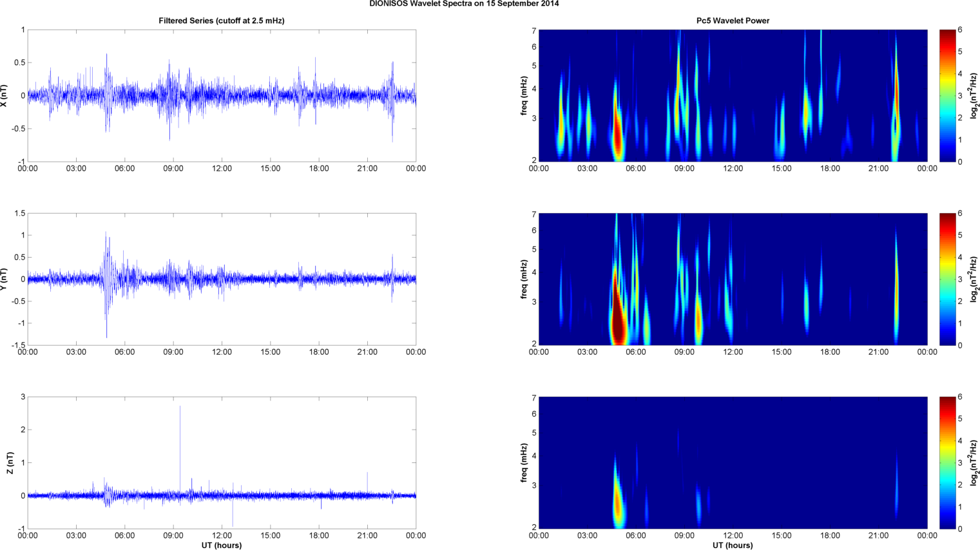980x550 pixels.
Task: Click the DIONISOS Wavelet Spectra main title
Action: pos(464,4)
